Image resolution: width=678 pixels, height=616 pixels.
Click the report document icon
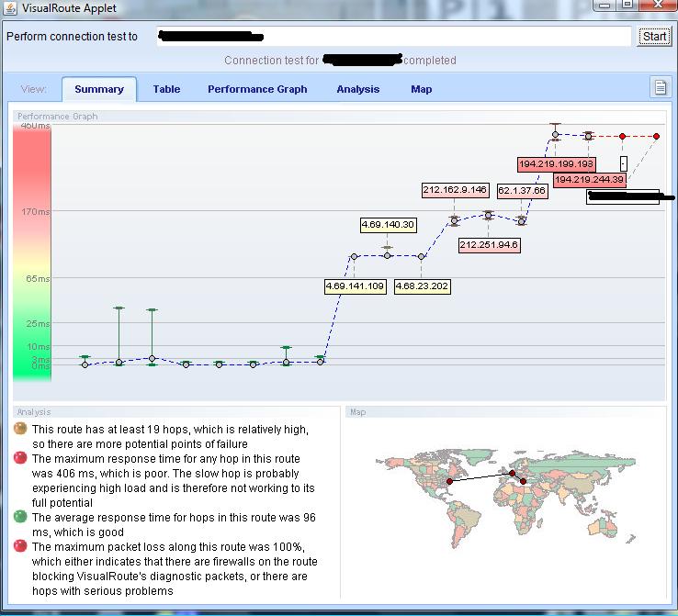click(x=660, y=87)
